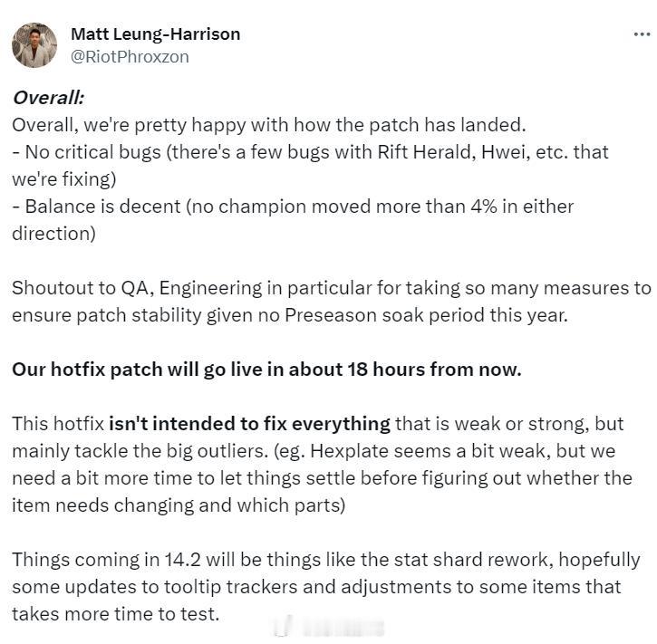657x644 pixels.
Task: Select the "Balance is decent" bullet line
Action: pyautogui.click(x=293, y=220)
